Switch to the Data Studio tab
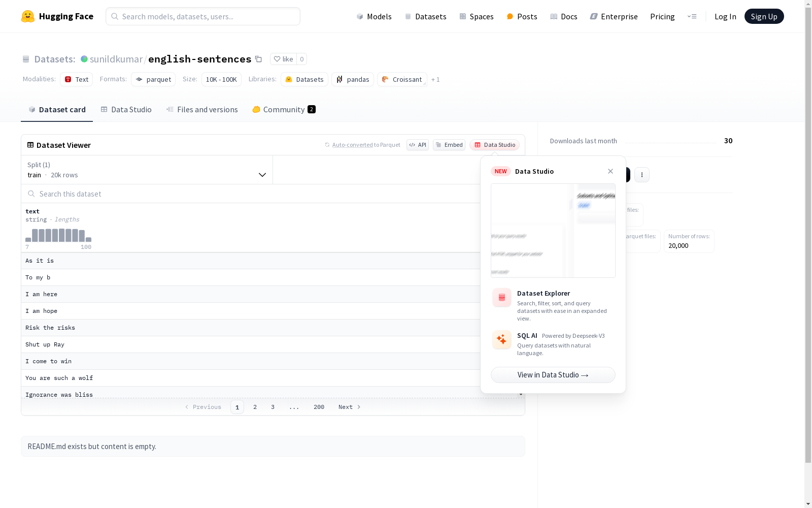 coord(126,110)
